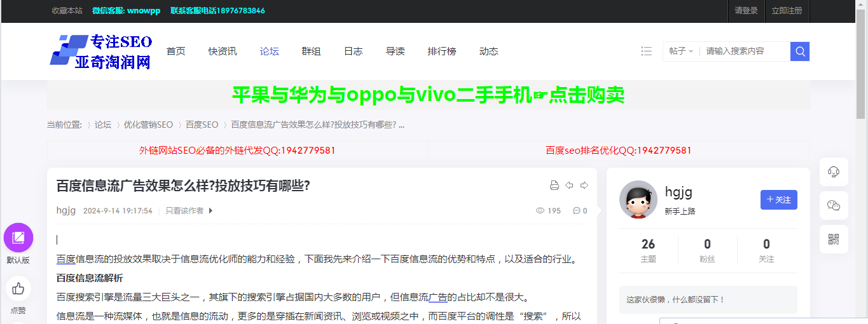Click the green second-hand phone banner
This screenshot has width=868, height=324.
429,95
